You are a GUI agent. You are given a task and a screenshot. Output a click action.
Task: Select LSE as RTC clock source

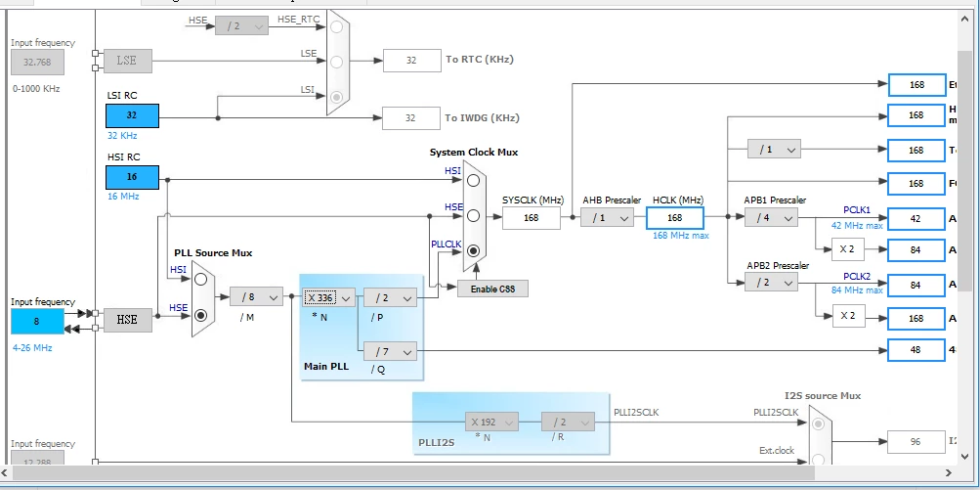[x=337, y=62]
